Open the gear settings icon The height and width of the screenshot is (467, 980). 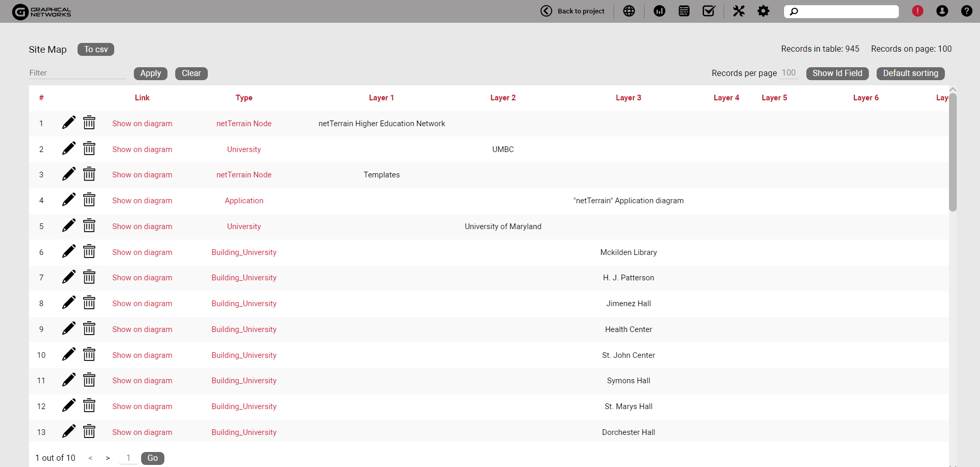[x=763, y=11]
